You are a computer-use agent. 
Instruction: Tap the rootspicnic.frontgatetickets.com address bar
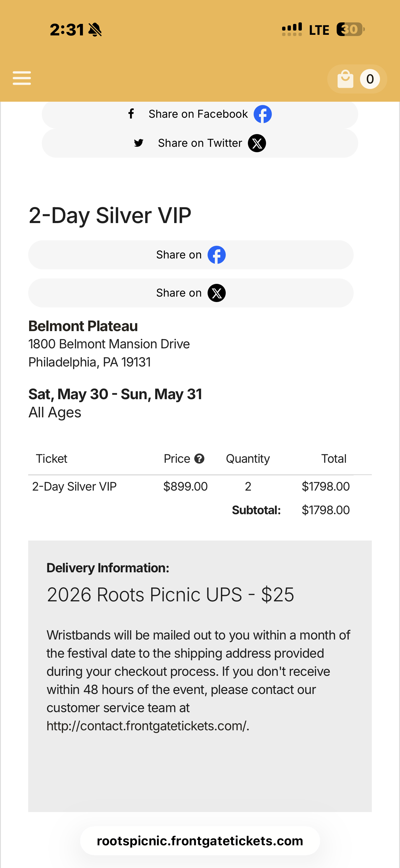pos(200,841)
